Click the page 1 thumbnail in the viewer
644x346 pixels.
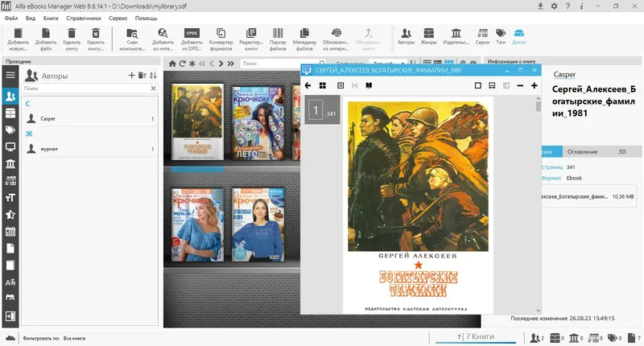[323, 110]
